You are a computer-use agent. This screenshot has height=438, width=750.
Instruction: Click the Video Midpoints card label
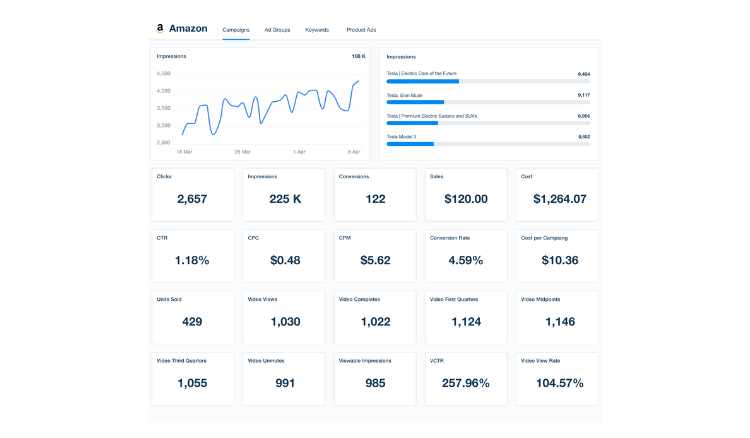[540, 299]
